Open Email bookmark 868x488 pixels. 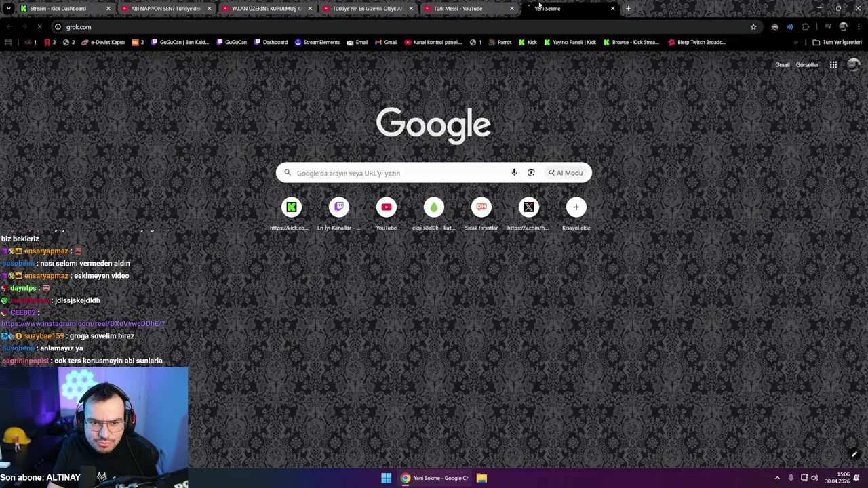(357, 42)
